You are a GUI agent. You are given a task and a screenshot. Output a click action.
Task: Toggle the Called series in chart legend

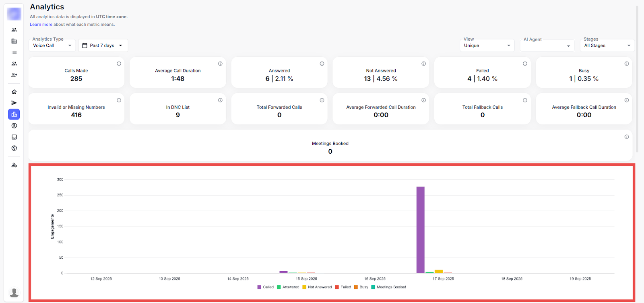tap(266, 287)
